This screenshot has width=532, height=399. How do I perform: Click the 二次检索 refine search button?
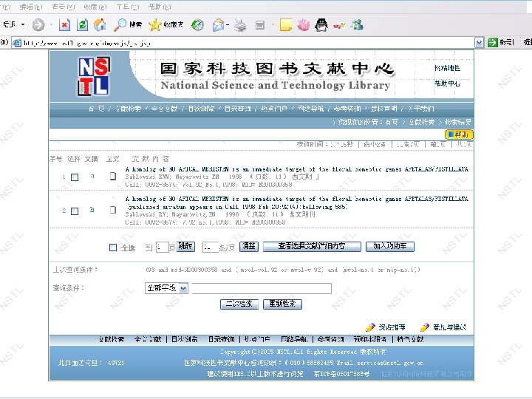[x=239, y=304]
